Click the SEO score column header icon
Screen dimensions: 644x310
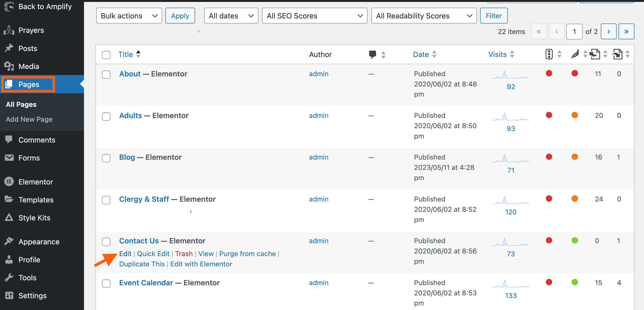point(549,54)
